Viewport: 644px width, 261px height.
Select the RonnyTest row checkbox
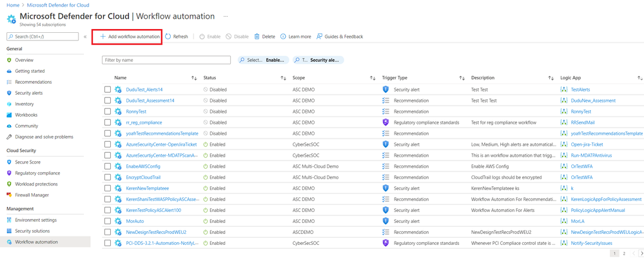point(108,111)
